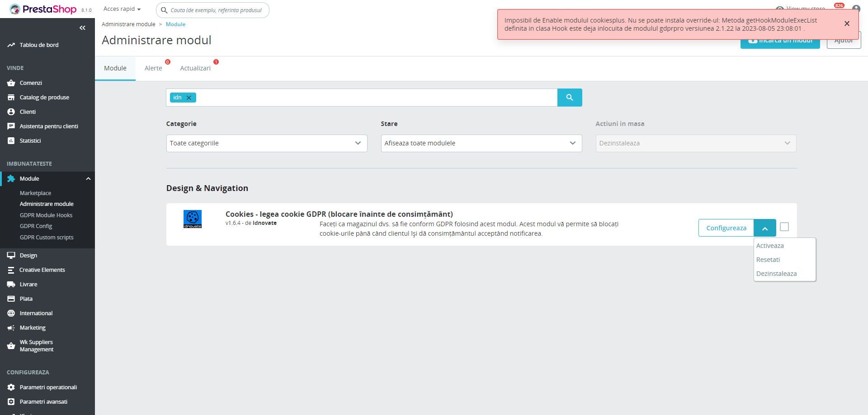Open the Marketplace submenu link
Screen dimensions: 868x415
click(x=35, y=193)
